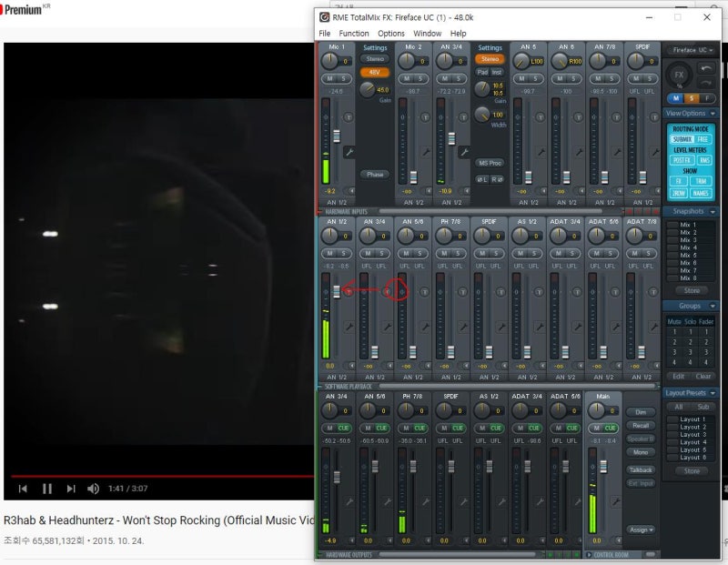Click pan knob of AN 5 input channel
Image resolution: width=728 pixels, height=565 pixels.
521,61
